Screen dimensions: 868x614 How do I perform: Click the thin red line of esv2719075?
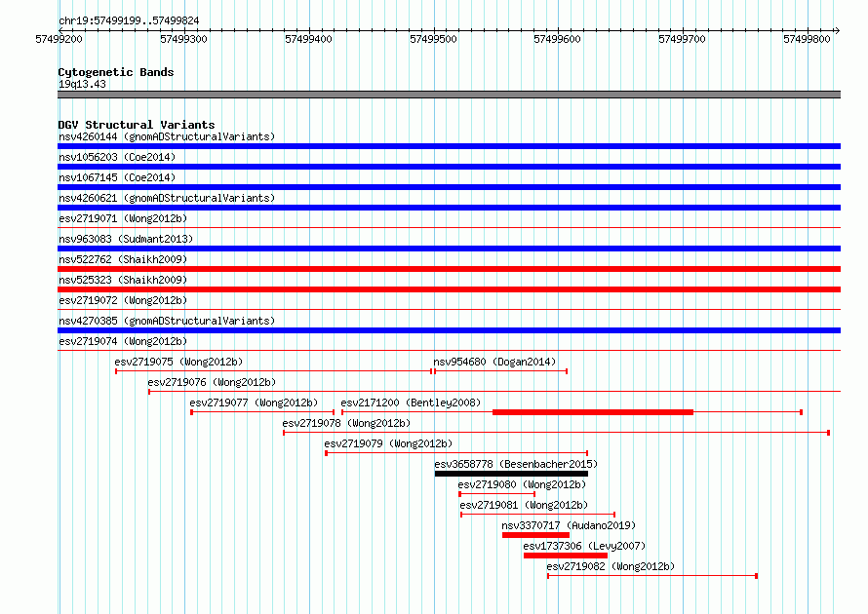click(273, 371)
